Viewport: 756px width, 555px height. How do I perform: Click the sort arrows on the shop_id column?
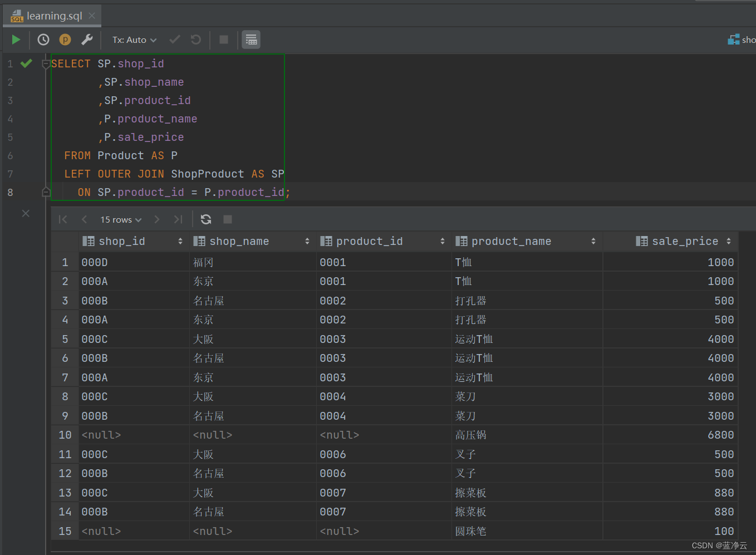[180, 241]
